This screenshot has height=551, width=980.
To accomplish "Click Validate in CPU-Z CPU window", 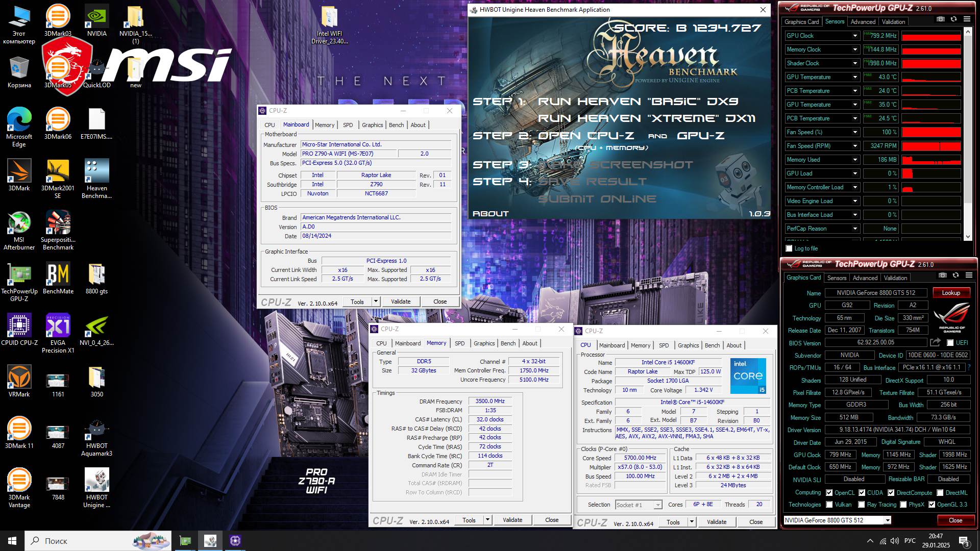I will 717,522.
